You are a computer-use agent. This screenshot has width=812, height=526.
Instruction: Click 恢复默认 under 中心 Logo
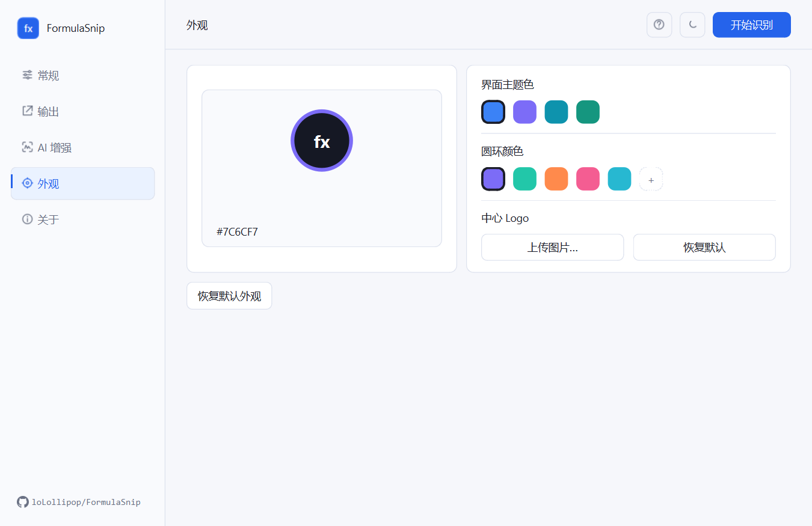coord(704,247)
